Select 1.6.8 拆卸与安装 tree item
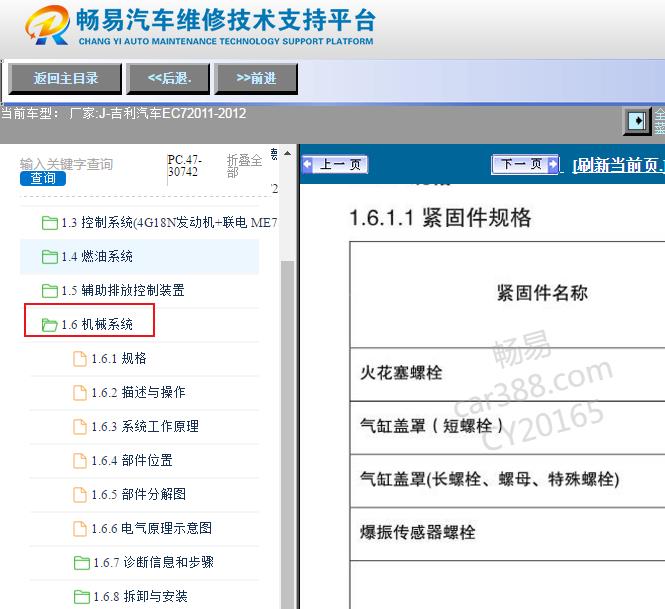 [140, 596]
